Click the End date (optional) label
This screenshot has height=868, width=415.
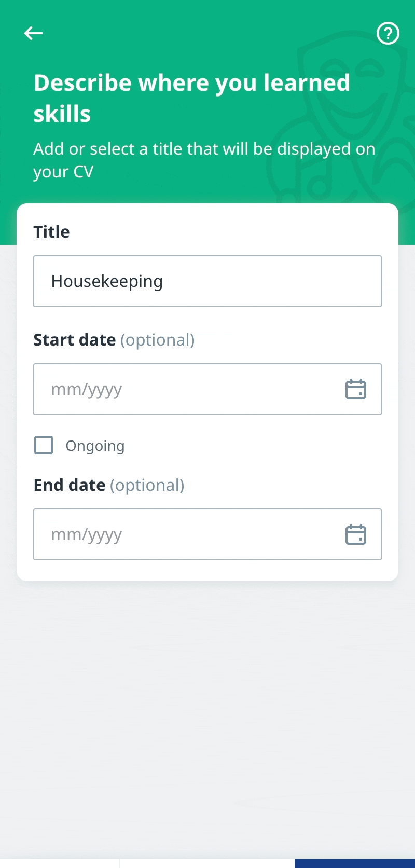[x=109, y=485]
